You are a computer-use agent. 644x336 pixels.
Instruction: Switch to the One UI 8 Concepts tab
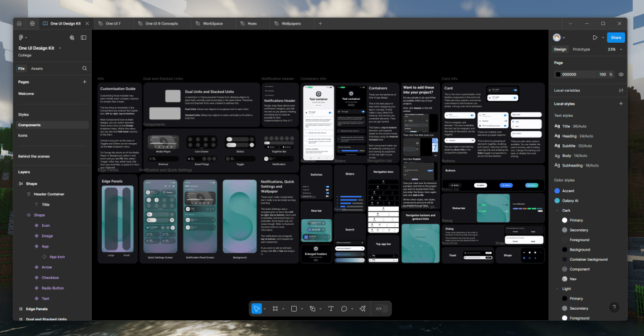point(162,23)
